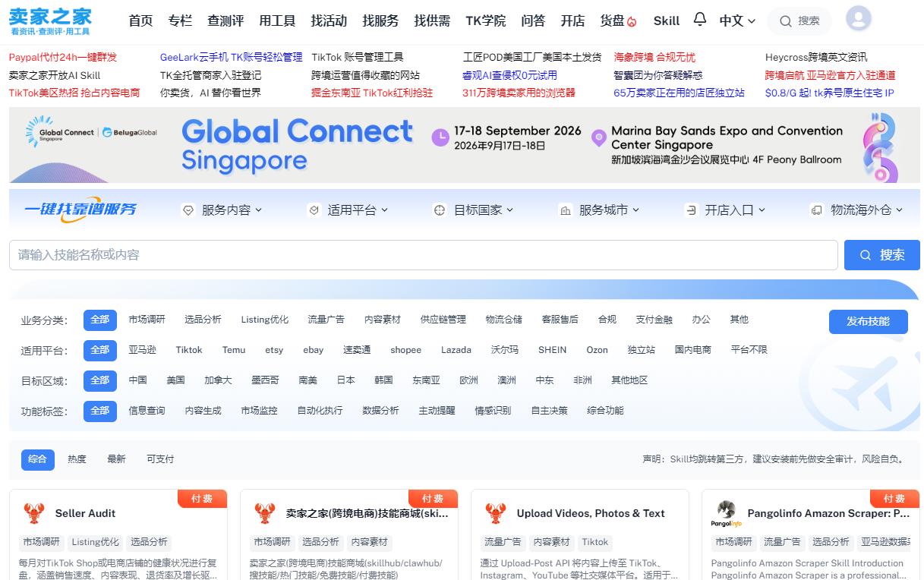Click the target icon beside 目标国家
Viewport: 924px width, 580px height.
[440, 210]
